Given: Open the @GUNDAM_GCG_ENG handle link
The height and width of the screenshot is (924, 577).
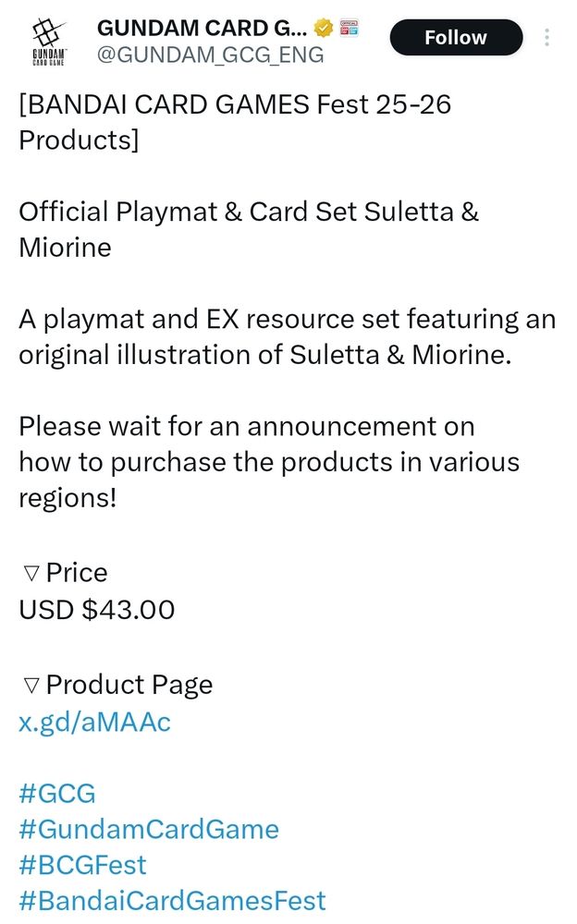Looking at the screenshot, I should [x=211, y=55].
